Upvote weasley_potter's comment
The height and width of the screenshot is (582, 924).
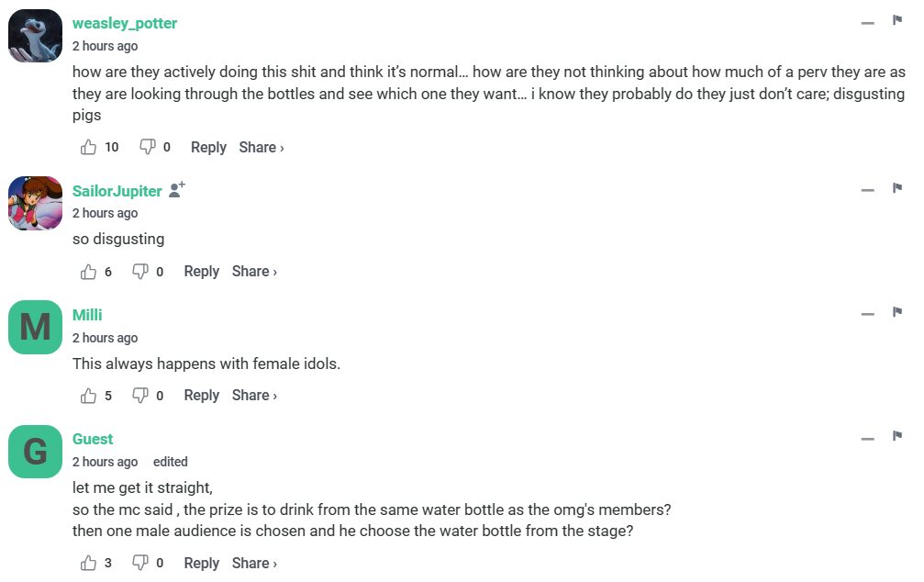(x=89, y=147)
